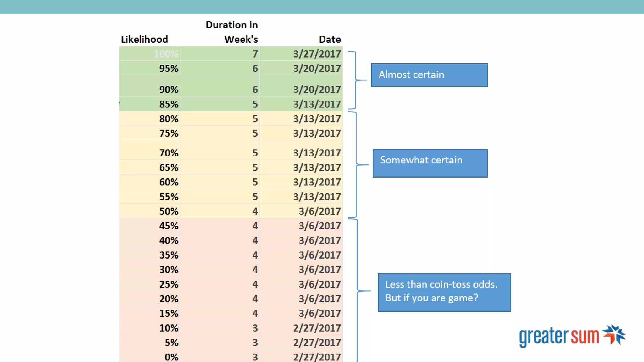The image size is (644, 362).
Task: Click the Date column header
Action: [x=330, y=39]
